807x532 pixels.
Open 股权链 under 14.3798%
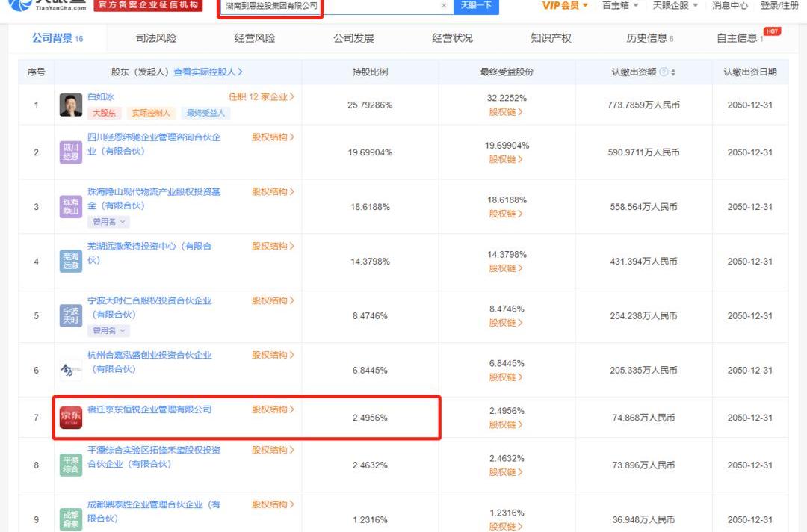tap(506, 268)
